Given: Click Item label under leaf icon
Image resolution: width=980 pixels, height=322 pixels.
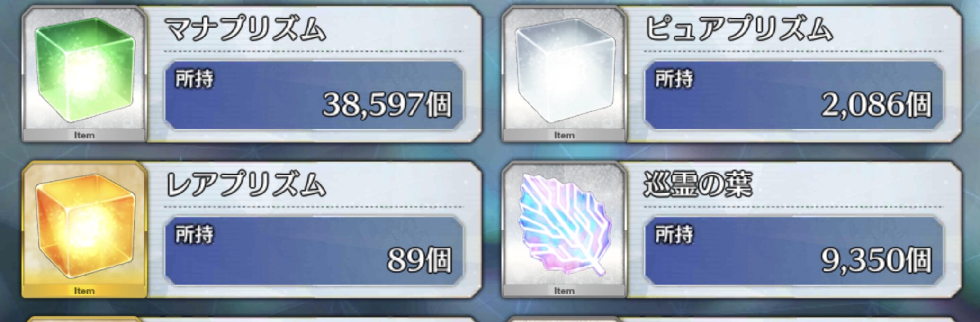Looking at the screenshot, I should pos(564,291).
